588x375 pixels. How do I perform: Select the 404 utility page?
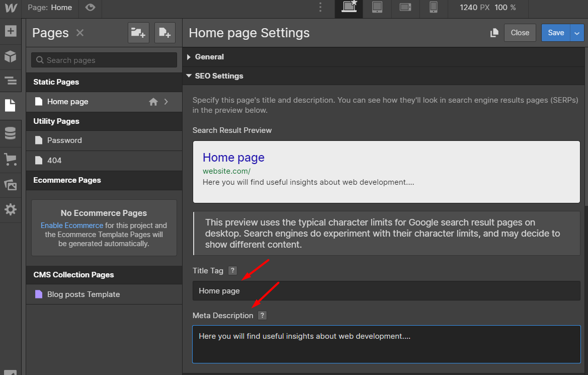[104, 161]
